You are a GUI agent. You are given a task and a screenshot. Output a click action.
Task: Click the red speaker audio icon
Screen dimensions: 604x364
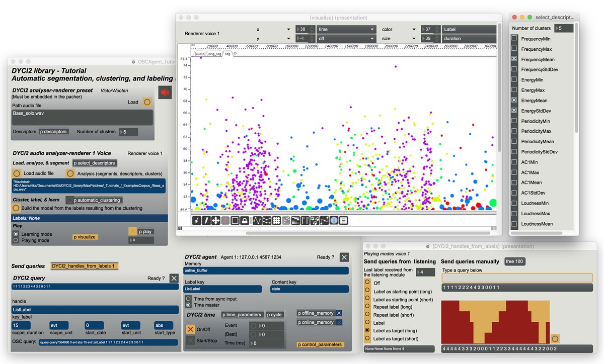pos(165,92)
